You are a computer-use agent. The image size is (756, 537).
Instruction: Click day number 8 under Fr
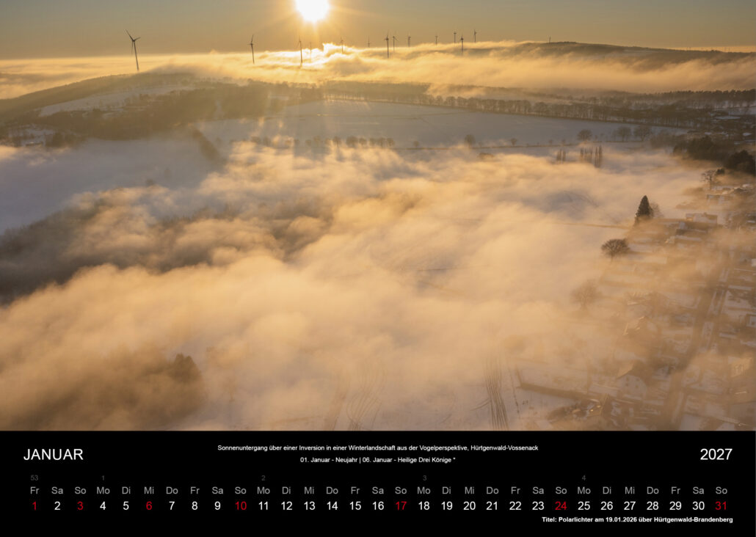[x=195, y=505]
